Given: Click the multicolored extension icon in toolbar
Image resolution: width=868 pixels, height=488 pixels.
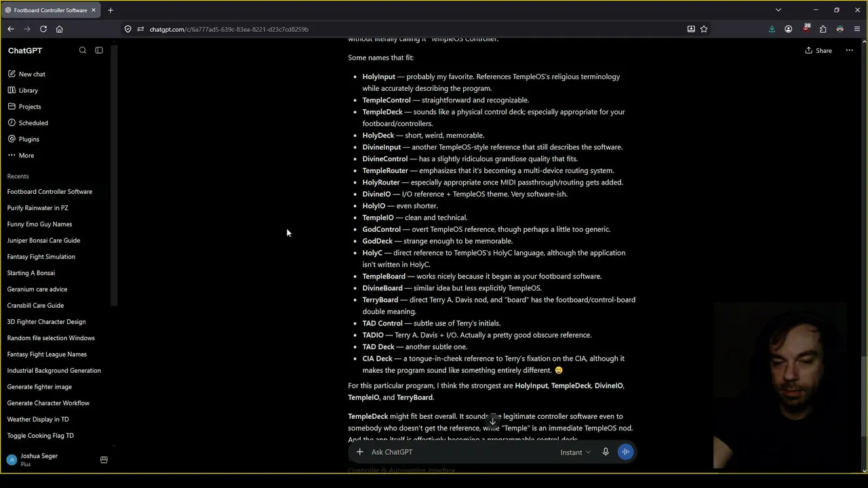Looking at the screenshot, I should point(840,29).
